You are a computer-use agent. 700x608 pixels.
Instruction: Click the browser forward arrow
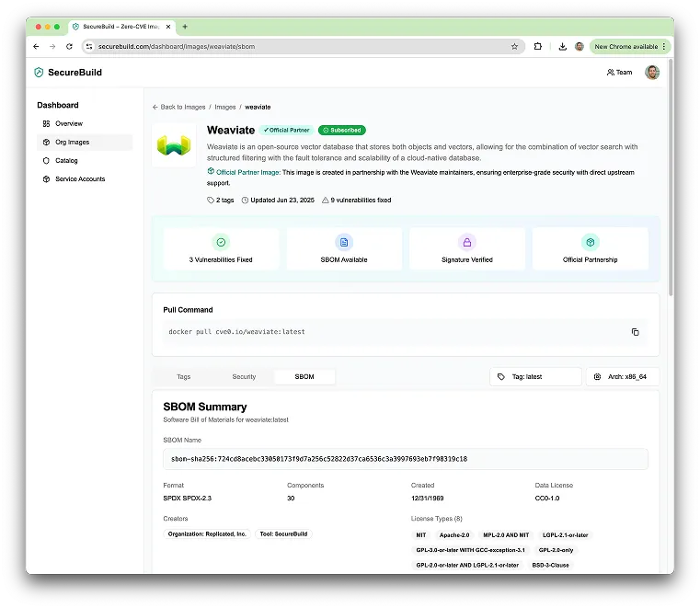pyautogui.click(x=52, y=46)
